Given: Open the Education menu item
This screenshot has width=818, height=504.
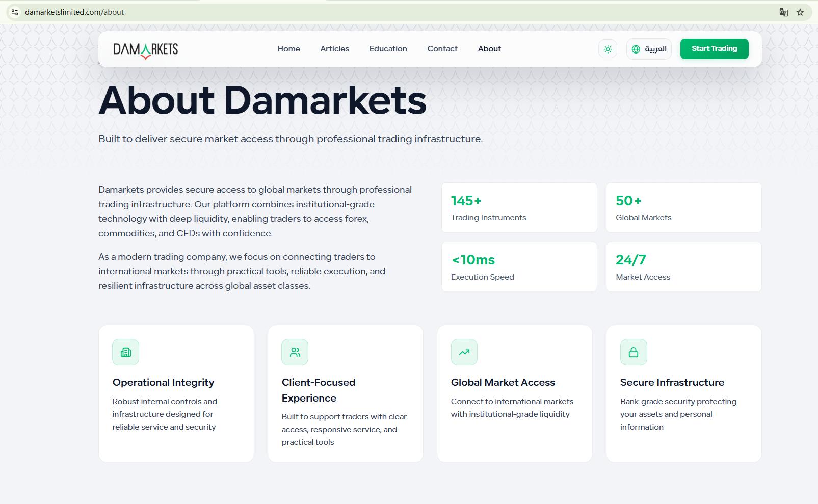Looking at the screenshot, I should coord(388,49).
